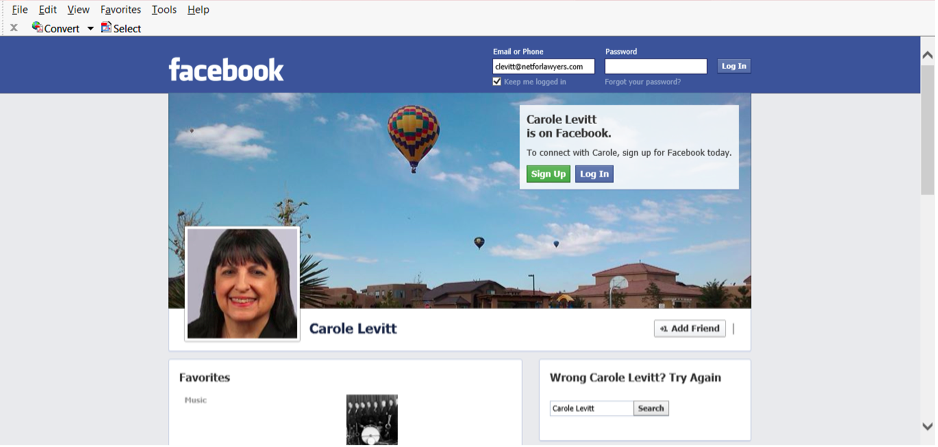The height and width of the screenshot is (447, 938).
Task: Click the Favorites section heading
Action: click(205, 378)
